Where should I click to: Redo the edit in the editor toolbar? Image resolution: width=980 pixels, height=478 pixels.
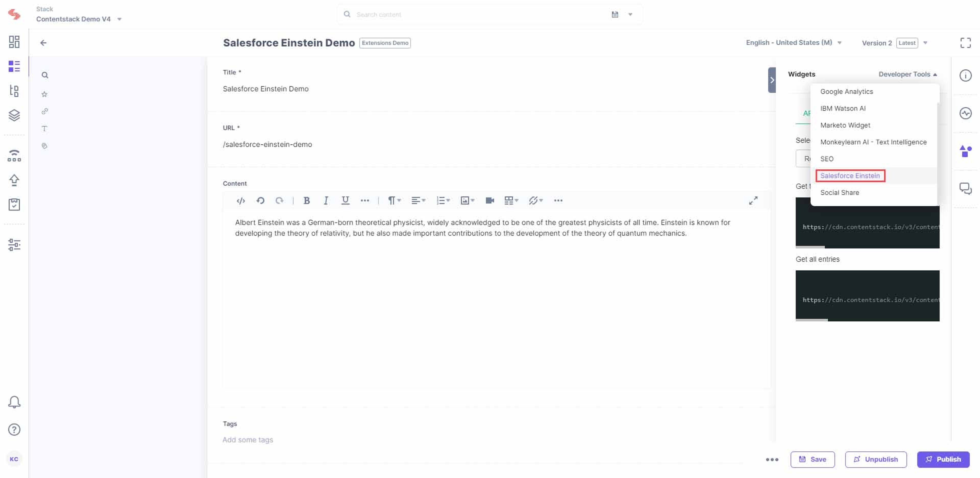click(279, 200)
